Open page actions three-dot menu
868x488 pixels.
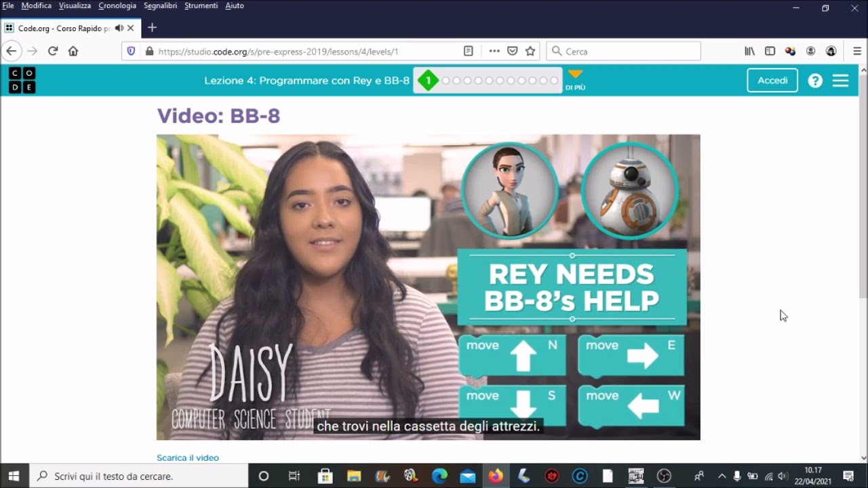click(494, 51)
